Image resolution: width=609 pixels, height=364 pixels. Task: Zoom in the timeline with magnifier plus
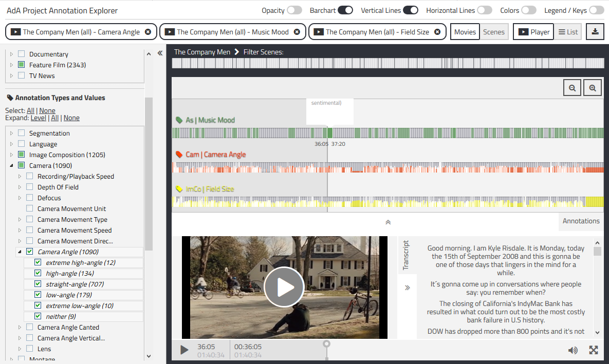[x=593, y=88]
